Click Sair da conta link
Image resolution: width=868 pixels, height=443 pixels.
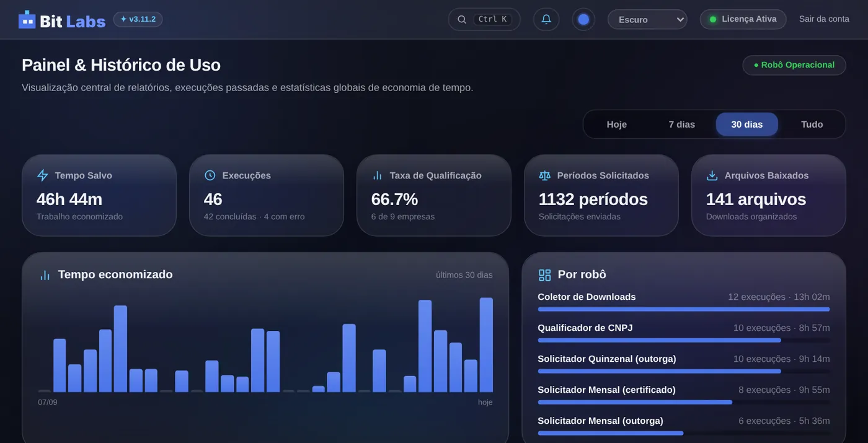824,19
